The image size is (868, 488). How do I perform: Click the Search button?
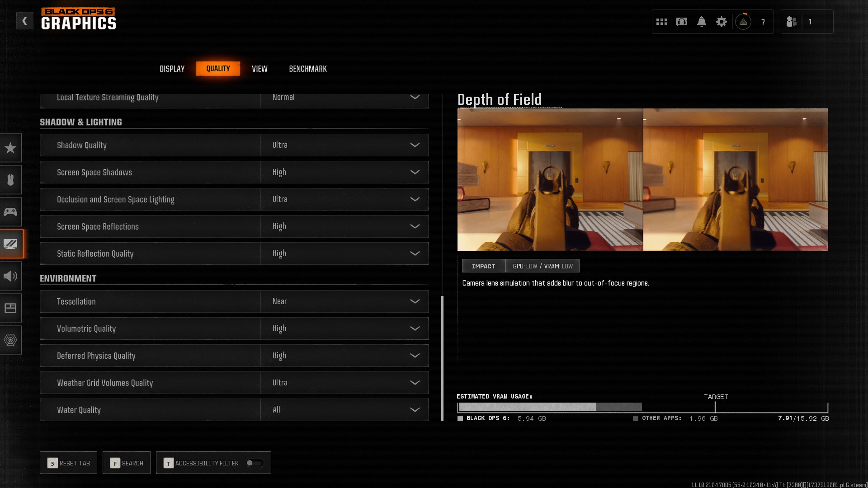tap(127, 463)
